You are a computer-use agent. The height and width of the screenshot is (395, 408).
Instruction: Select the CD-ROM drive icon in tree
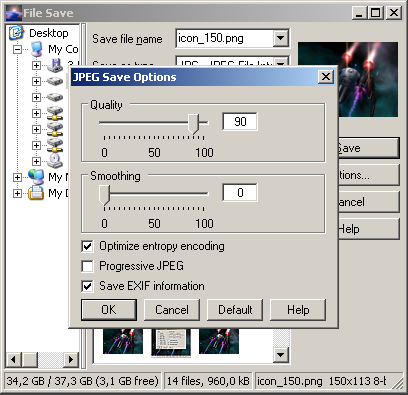(x=55, y=161)
